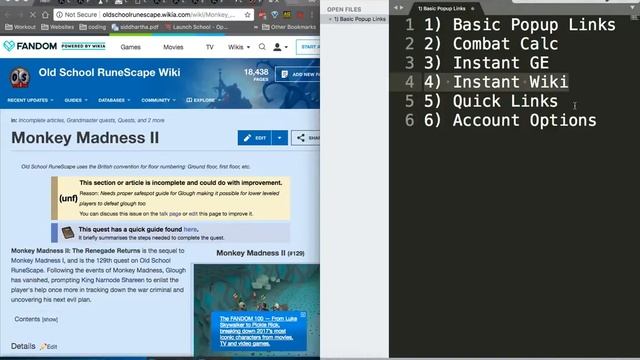640x360 pixels.
Task: Show the Contents list
Action: tap(50, 320)
